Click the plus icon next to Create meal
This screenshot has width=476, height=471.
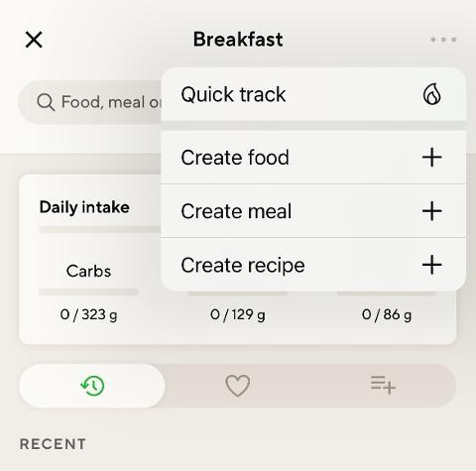pos(432,211)
